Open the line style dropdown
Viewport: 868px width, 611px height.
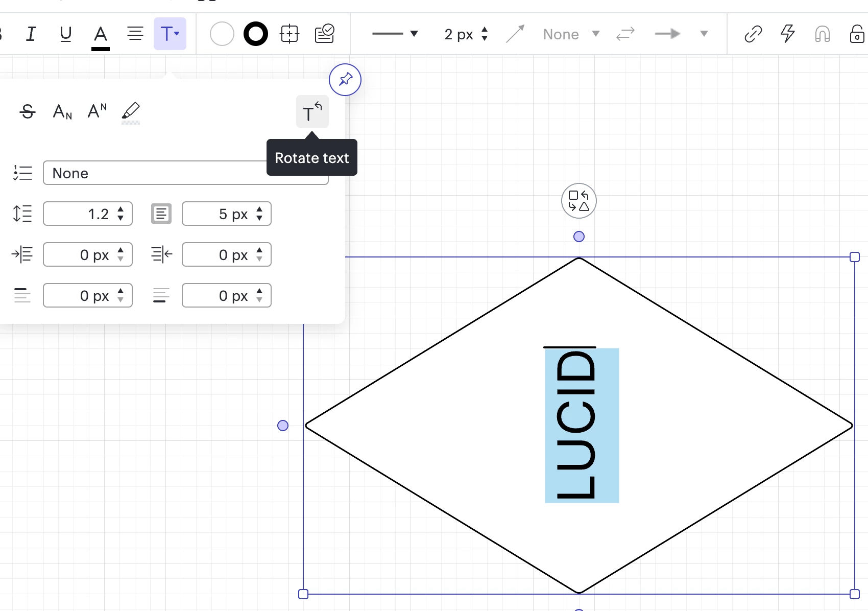click(x=395, y=34)
